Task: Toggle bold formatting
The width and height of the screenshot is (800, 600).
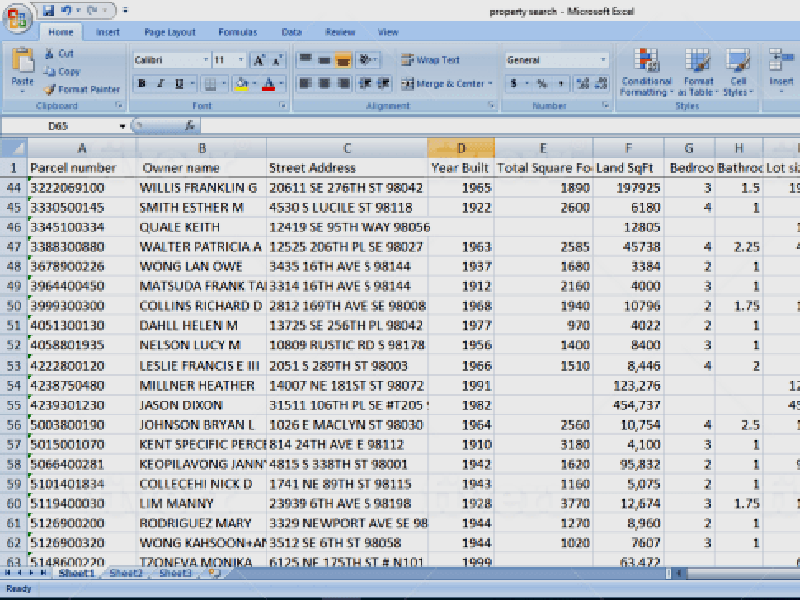Action: [141, 83]
